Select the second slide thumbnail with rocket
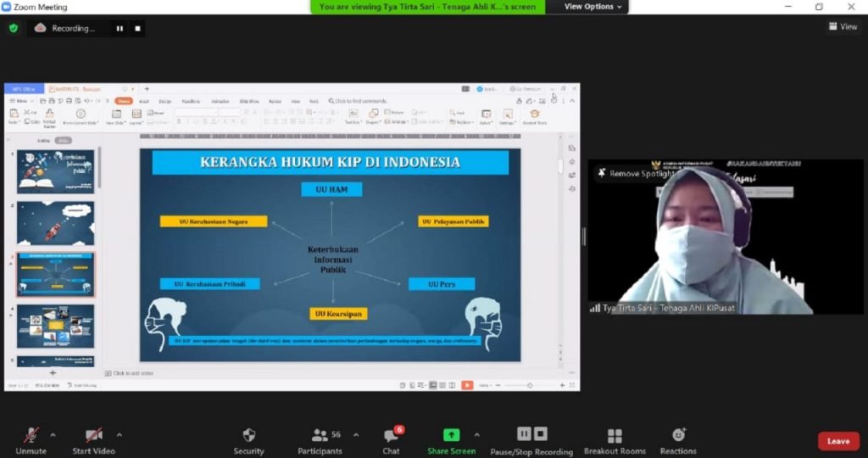This screenshot has height=458, width=868. tap(56, 223)
